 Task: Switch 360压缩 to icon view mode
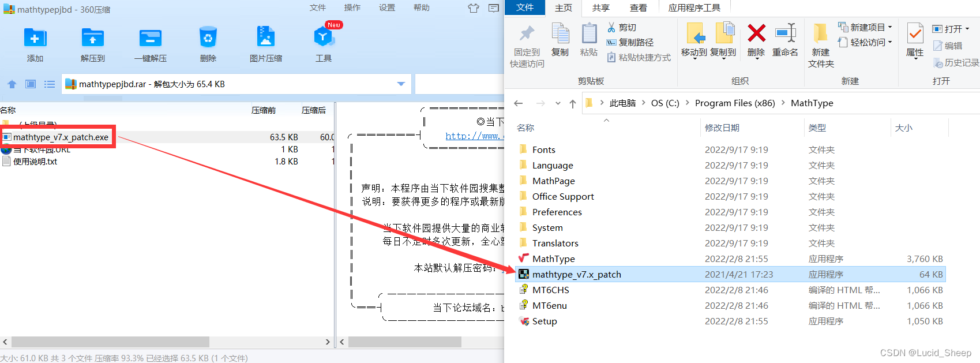[31, 84]
